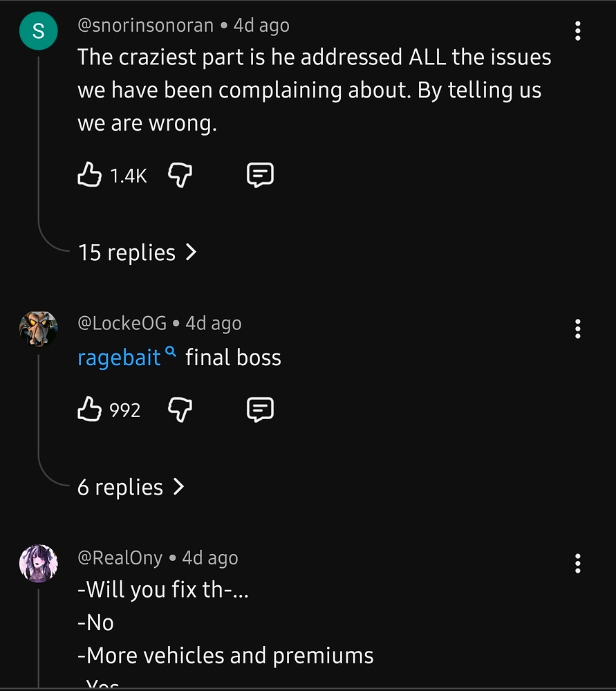Reply to @LockeOG's comment via speech bubble icon

259,409
